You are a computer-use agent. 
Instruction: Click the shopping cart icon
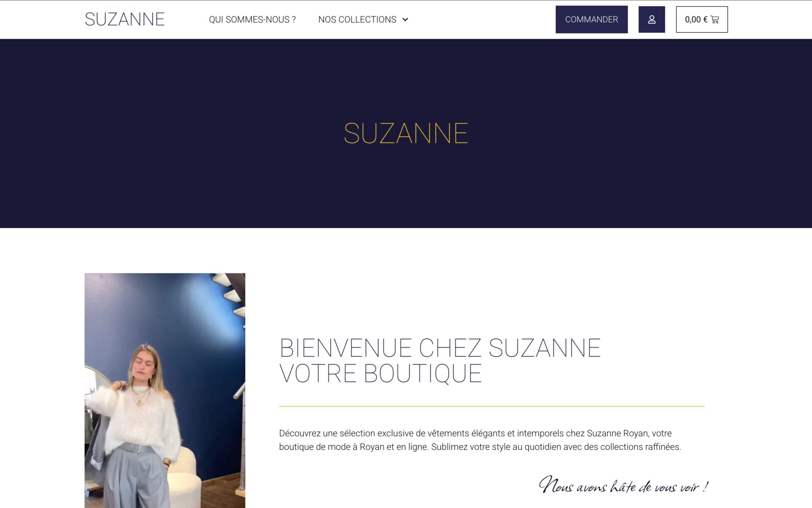tap(715, 19)
